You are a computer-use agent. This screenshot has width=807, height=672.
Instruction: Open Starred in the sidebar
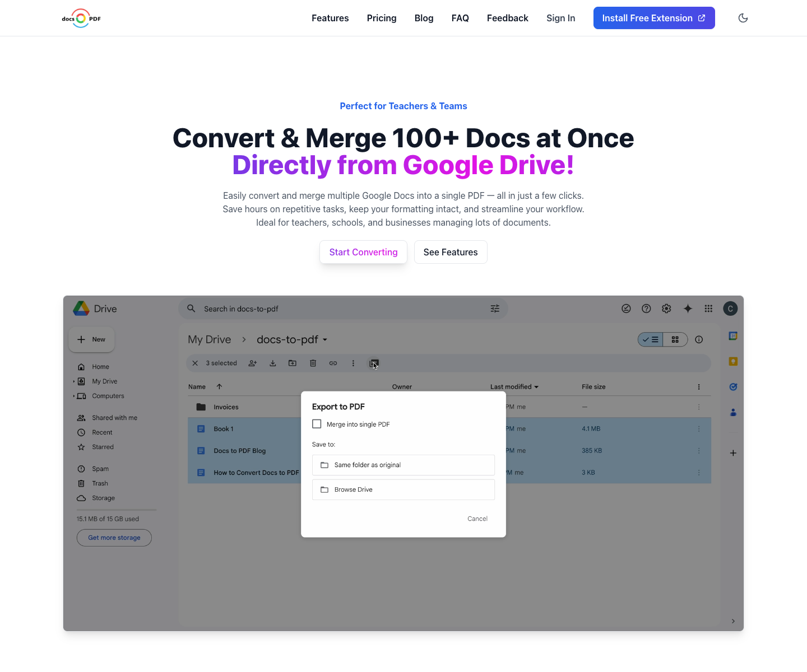(x=103, y=447)
